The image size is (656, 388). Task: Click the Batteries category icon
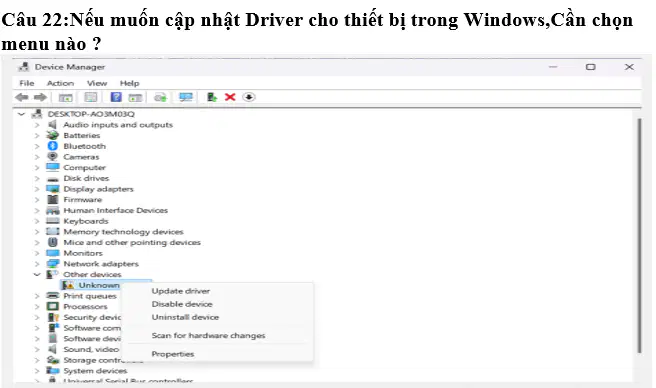[53, 135]
